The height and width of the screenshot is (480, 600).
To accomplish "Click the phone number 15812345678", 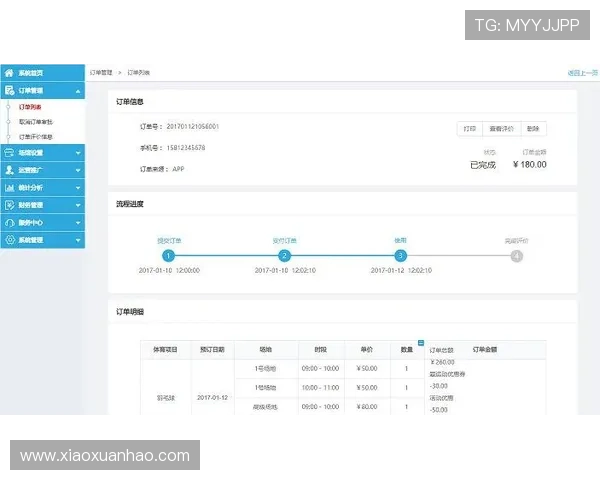I will [x=186, y=148].
